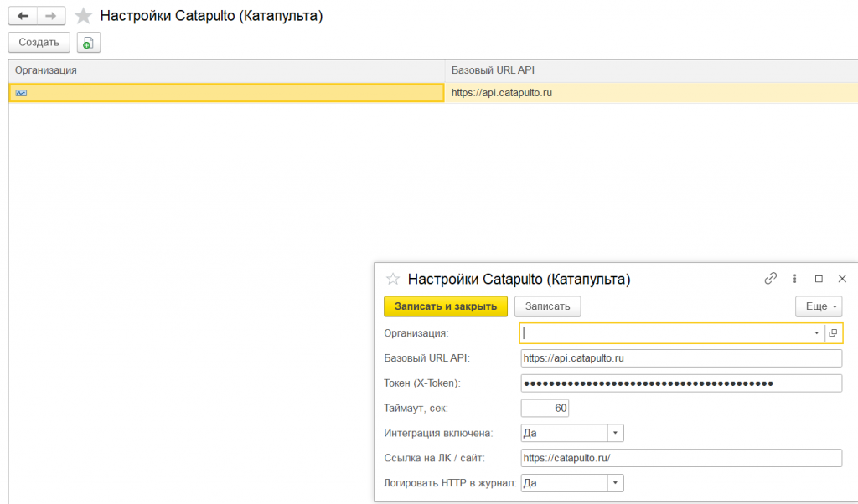Maximize the settings dialog window

coord(819,279)
